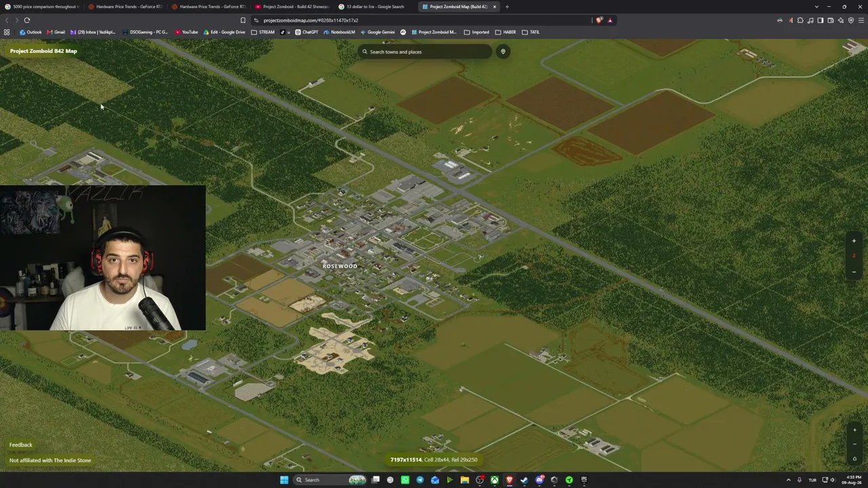Open the browser apps grid icon
The image size is (868, 488).
click(x=7, y=32)
